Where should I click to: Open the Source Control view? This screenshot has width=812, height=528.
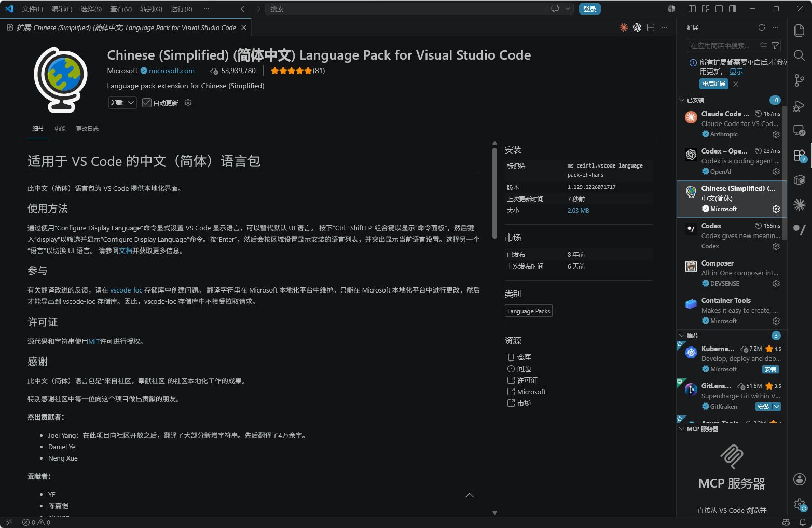click(800, 80)
